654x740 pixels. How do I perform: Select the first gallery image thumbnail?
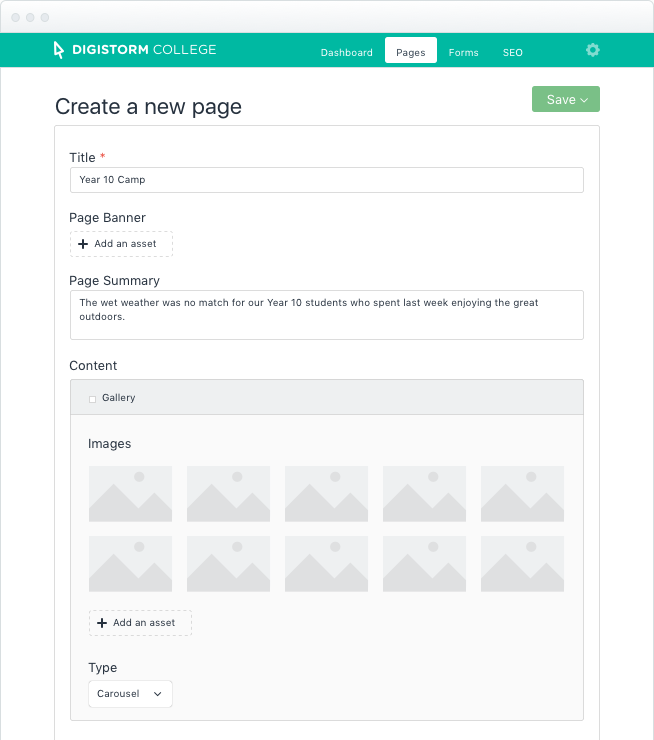[130, 494]
